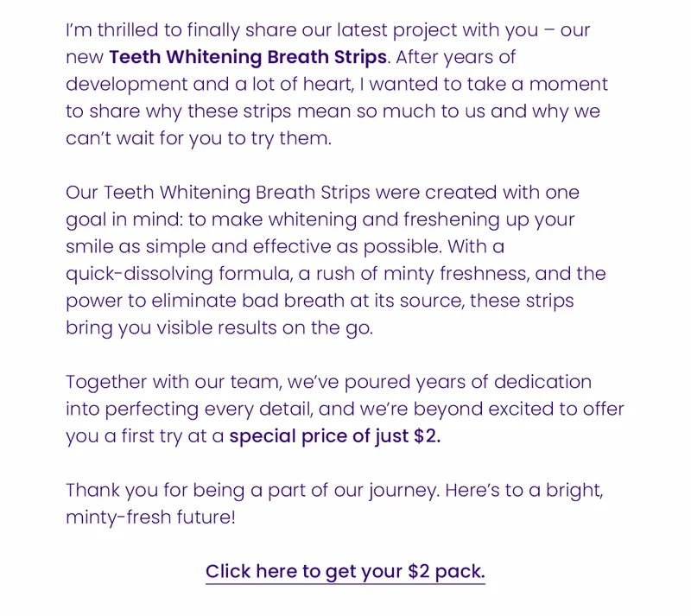Click the phrase 'bring you visible results on the go.'
The width and height of the screenshot is (691, 616).
pos(219,328)
